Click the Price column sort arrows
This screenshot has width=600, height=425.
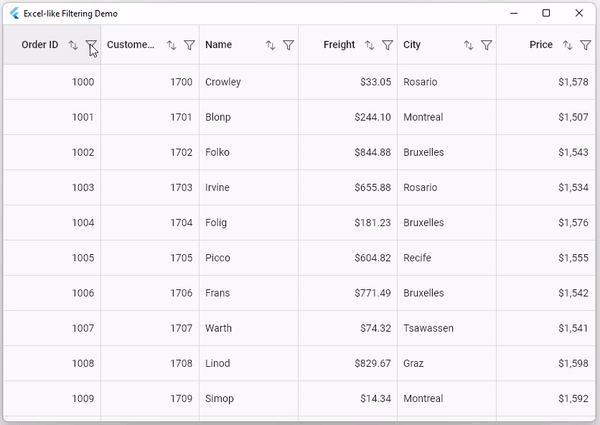(x=567, y=45)
